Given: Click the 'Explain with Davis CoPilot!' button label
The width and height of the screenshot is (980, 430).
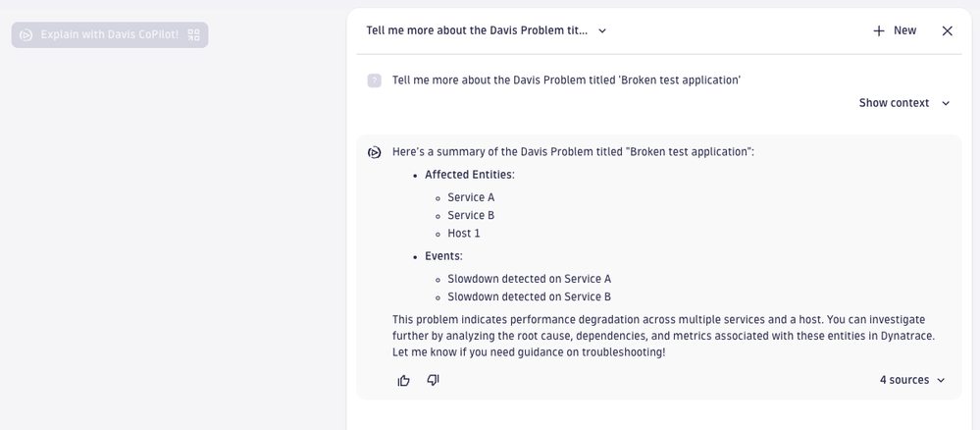Looking at the screenshot, I should pyautogui.click(x=110, y=35).
